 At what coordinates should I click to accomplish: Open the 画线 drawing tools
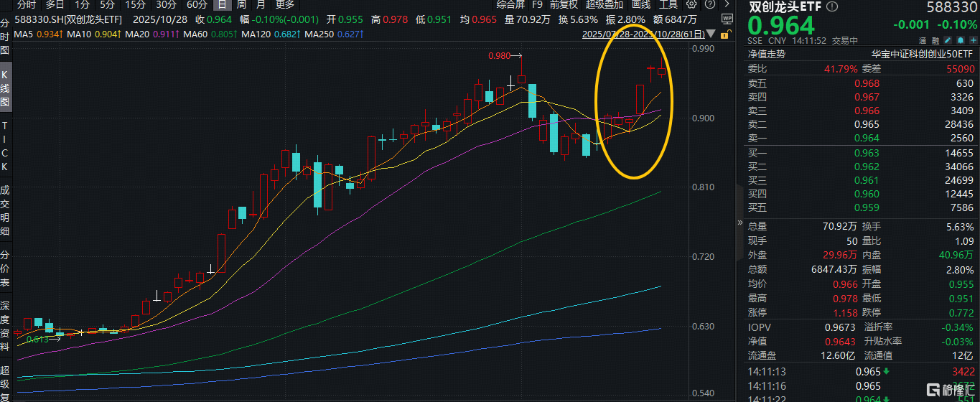[x=641, y=4]
